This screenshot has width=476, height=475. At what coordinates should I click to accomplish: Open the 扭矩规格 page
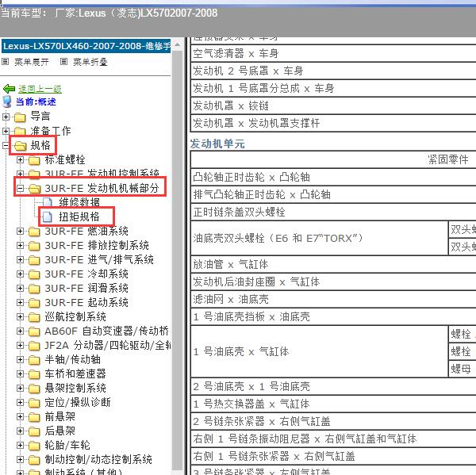pos(79,216)
